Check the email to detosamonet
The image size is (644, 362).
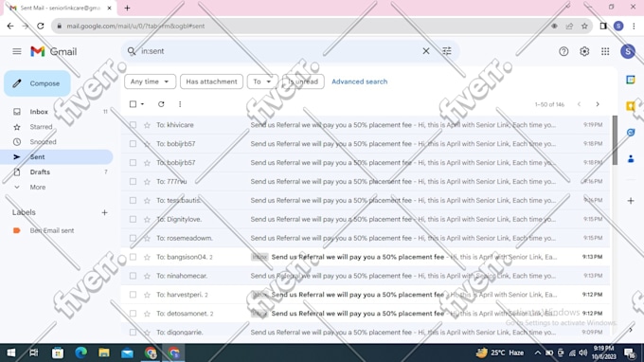coord(133,314)
